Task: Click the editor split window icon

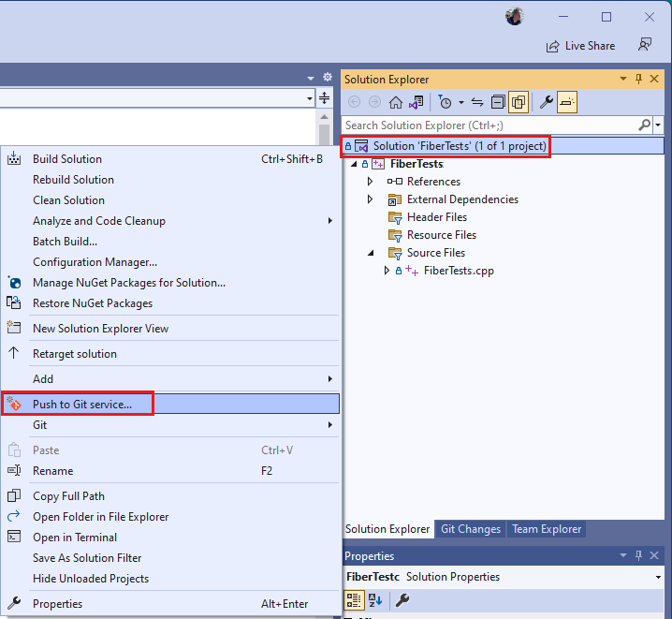Action: coord(325,98)
